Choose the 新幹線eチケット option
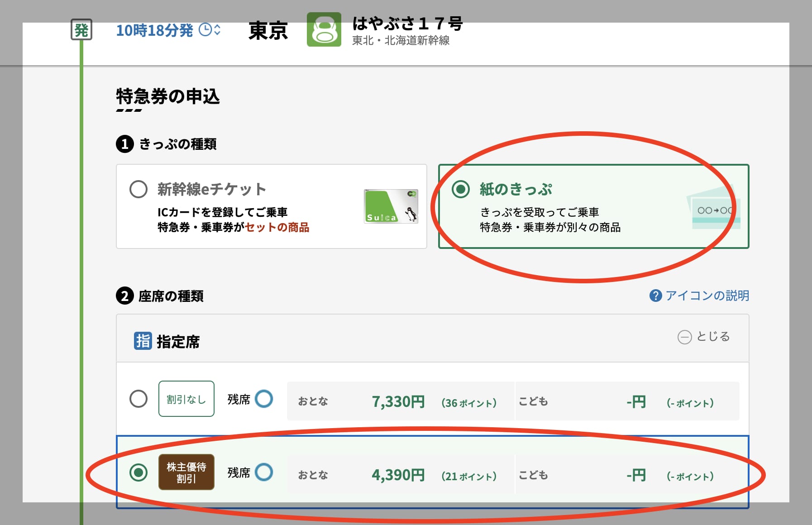This screenshot has width=812, height=525. pyautogui.click(x=139, y=190)
